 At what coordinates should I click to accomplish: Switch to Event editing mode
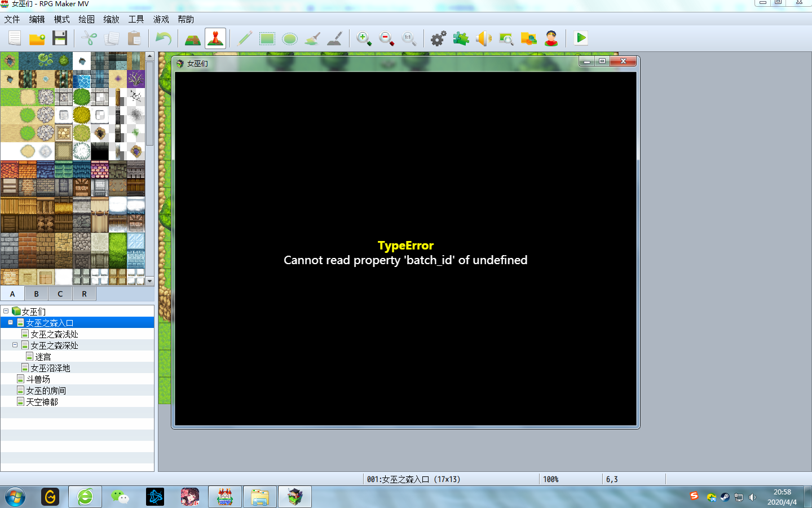click(x=215, y=38)
